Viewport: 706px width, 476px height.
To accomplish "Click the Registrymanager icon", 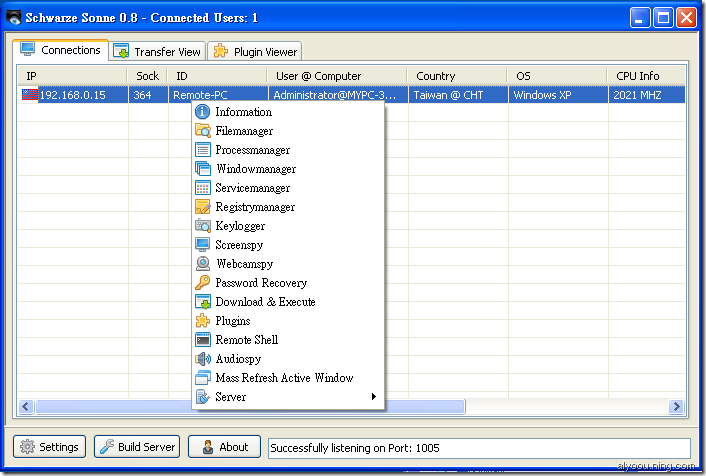I will click(x=203, y=207).
